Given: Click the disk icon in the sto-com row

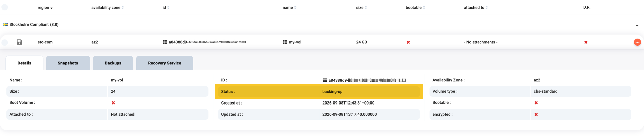Looking at the screenshot, I should pyautogui.click(x=19, y=42).
